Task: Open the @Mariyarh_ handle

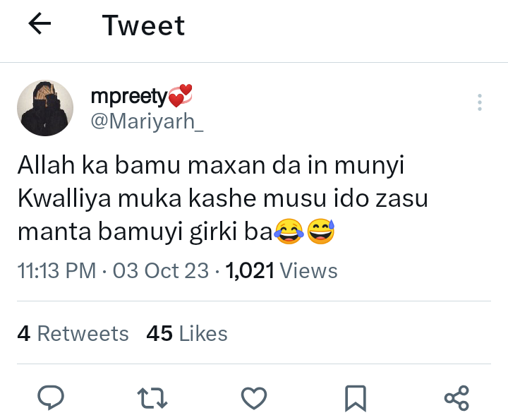Action: (x=147, y=121)
